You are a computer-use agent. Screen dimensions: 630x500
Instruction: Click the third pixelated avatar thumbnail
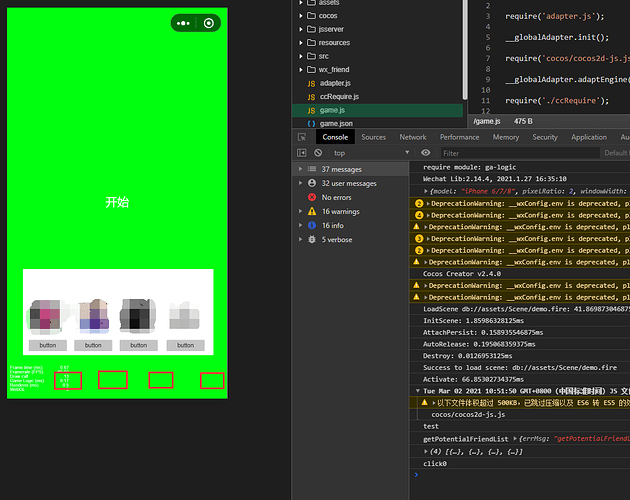pos(138,315)
